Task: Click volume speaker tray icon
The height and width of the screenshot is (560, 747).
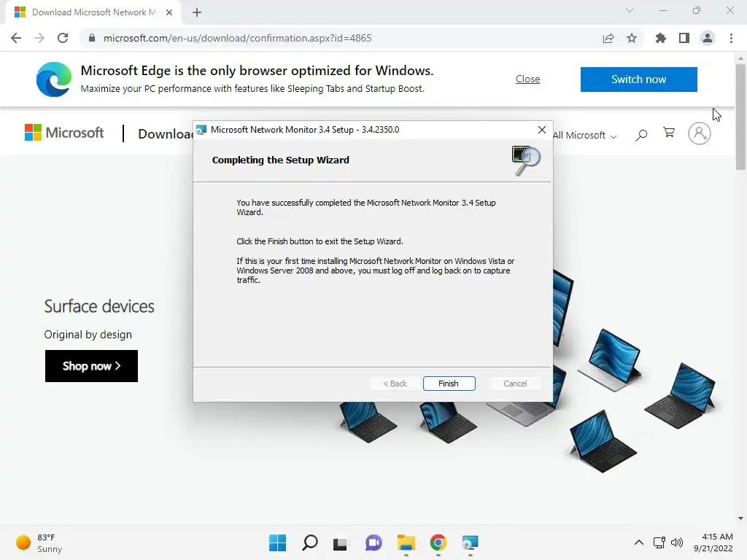Action: coord(676,542)
